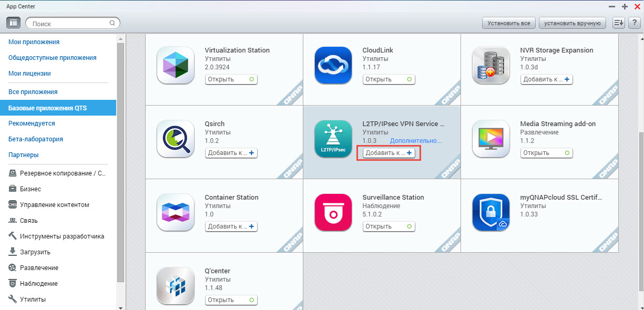The width and height of the screenshot is (644, 310).
Task: Select Базовые приложения QTS item
Action: point(58,108)
